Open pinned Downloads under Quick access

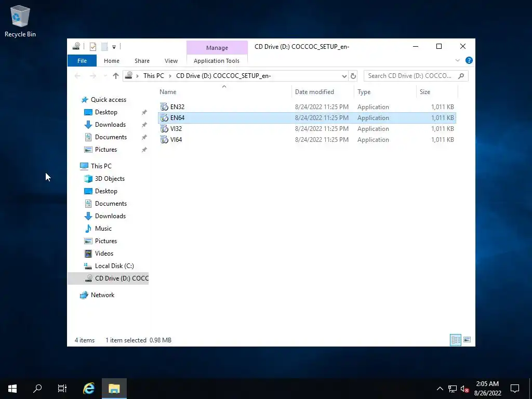click(110, 125)
